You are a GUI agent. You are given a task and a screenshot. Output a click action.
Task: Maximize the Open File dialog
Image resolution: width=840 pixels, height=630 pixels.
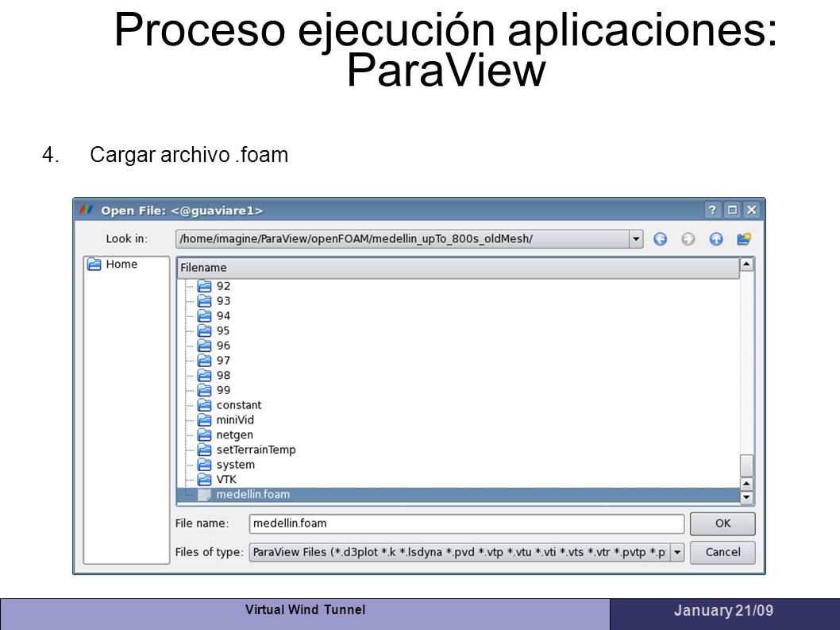732,211
